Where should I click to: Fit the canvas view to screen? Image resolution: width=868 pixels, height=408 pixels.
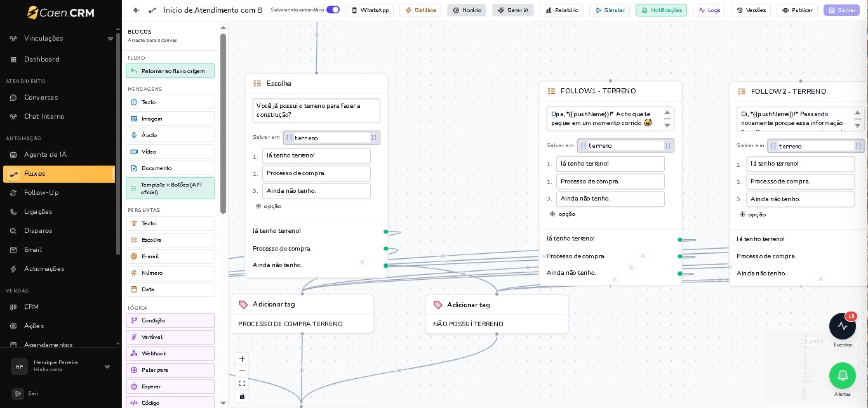242,384
